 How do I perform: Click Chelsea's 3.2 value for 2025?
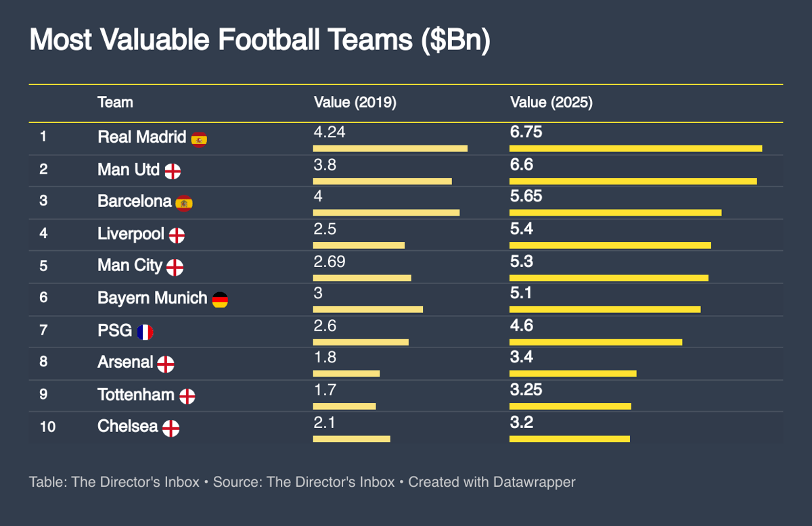(521, 423)
